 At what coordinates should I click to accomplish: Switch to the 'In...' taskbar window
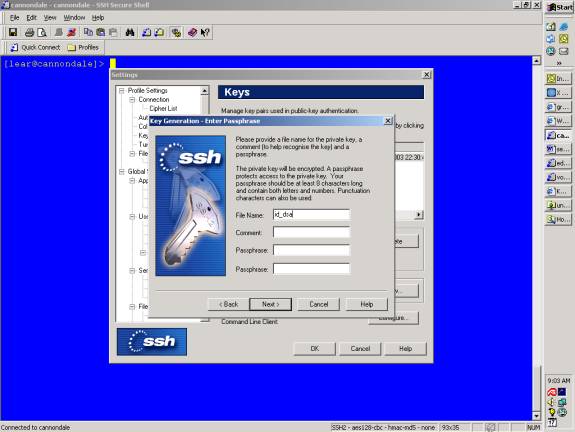coord(558,78)
